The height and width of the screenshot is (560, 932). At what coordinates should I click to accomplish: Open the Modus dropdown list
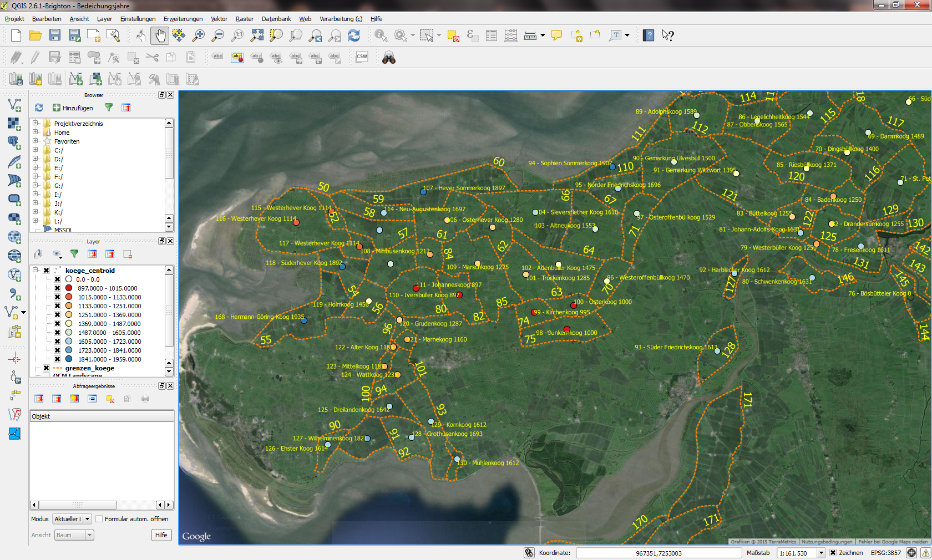click(88, 519)
